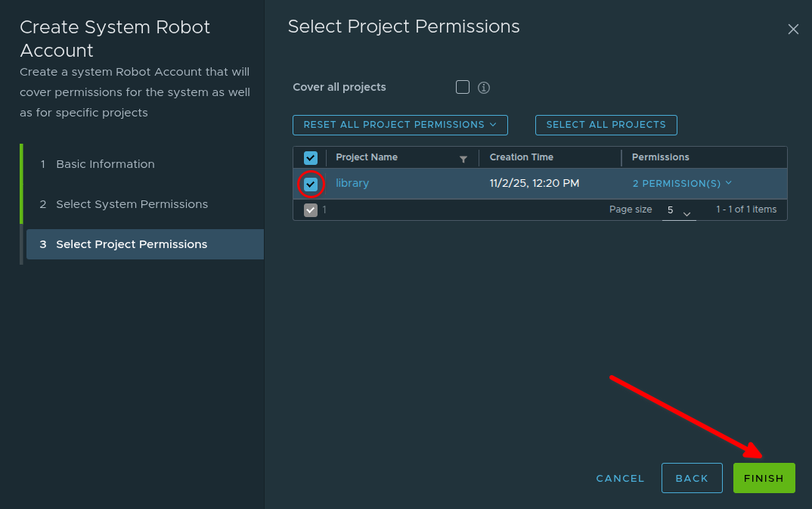Sort by the Creation Time column header
The height and width of the screenshot is (509, 812).
coord(522,157)
